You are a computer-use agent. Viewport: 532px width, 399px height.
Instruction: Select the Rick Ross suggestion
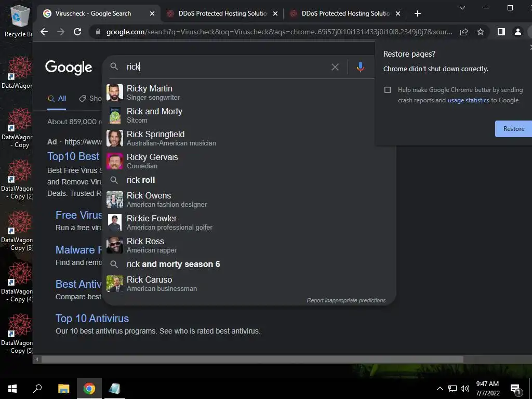(x=249, y=245)
